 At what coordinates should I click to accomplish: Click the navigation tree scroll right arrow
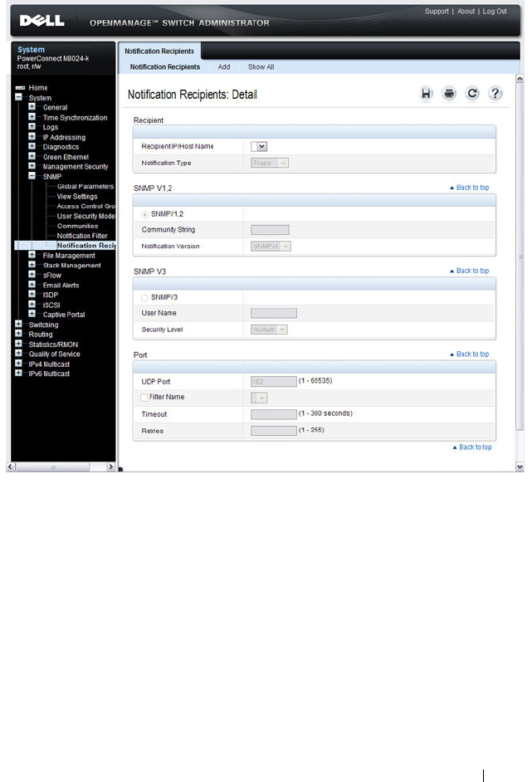[110, 467]
